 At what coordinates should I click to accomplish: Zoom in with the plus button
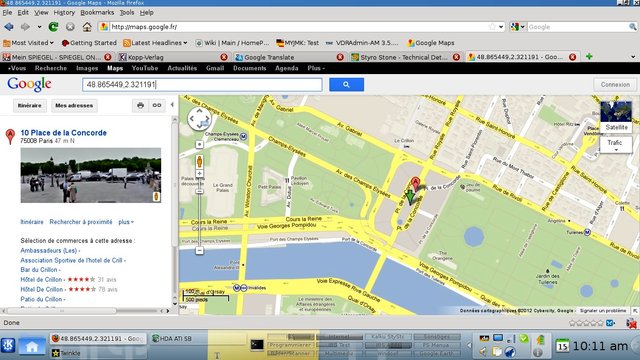tap(199, 174)
